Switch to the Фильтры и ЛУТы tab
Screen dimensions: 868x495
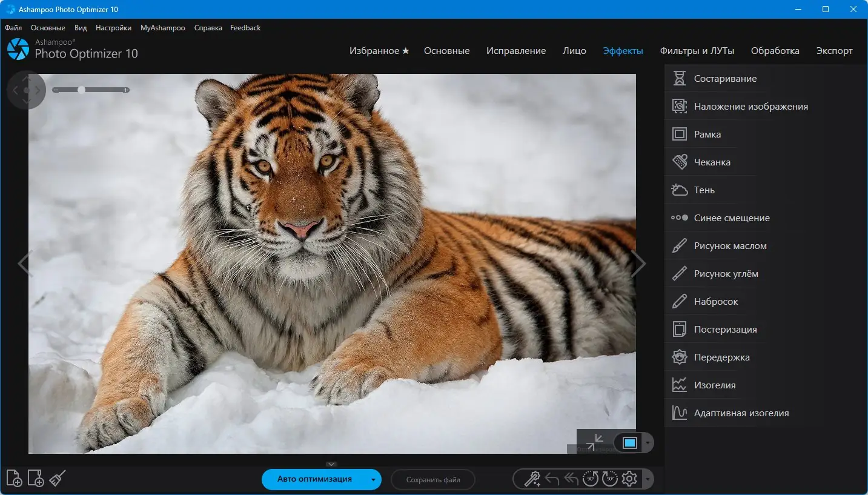click(x=697, y=51)
